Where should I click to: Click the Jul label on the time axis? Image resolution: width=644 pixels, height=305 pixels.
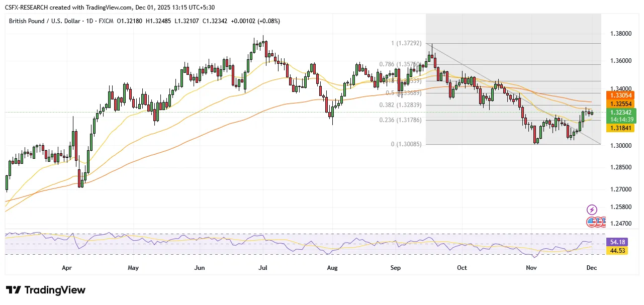262,268
